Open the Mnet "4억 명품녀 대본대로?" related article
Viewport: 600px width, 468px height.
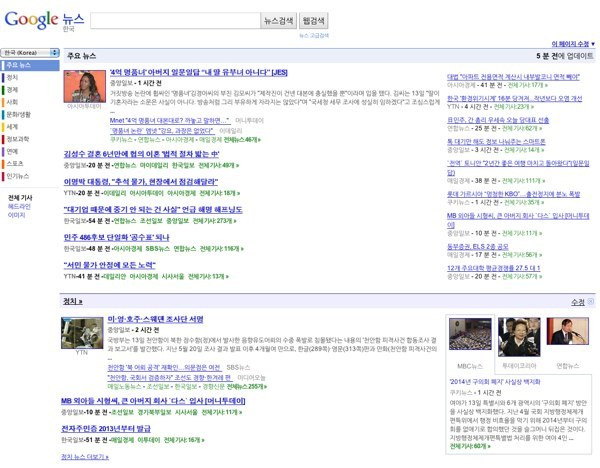click(x=170, y=121)
